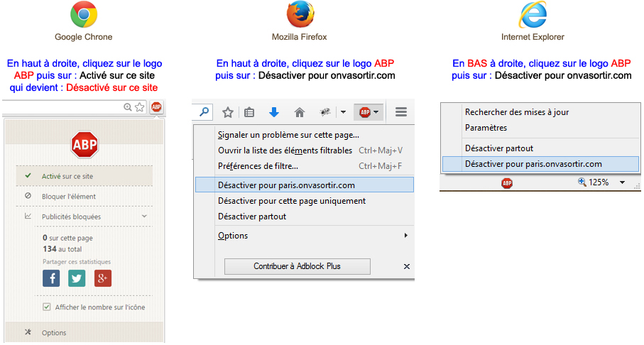Click the ABP icon in Chrome's toolbar
644x345 pixels.
click(156, 107)
